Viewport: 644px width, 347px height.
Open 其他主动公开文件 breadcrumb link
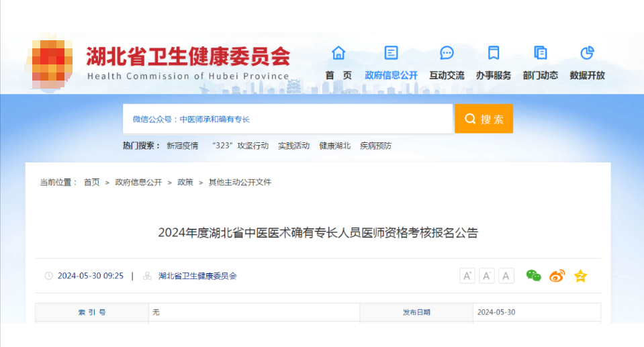pyautogui.click(x=240, y=182)
